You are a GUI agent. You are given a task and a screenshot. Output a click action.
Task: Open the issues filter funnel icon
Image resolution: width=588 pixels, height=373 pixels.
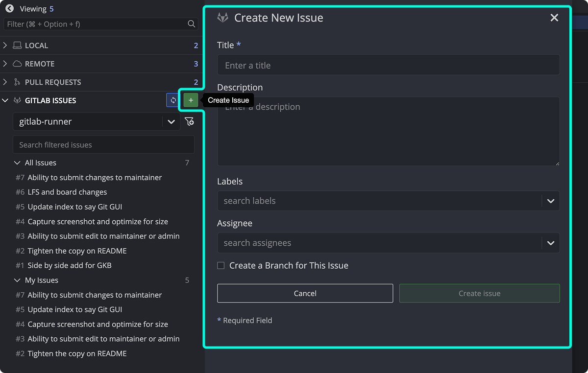pos(190,121)
